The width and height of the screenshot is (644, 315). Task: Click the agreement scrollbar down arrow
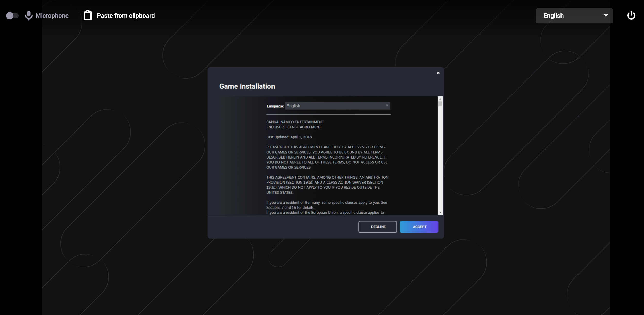[x=440, y=212]
